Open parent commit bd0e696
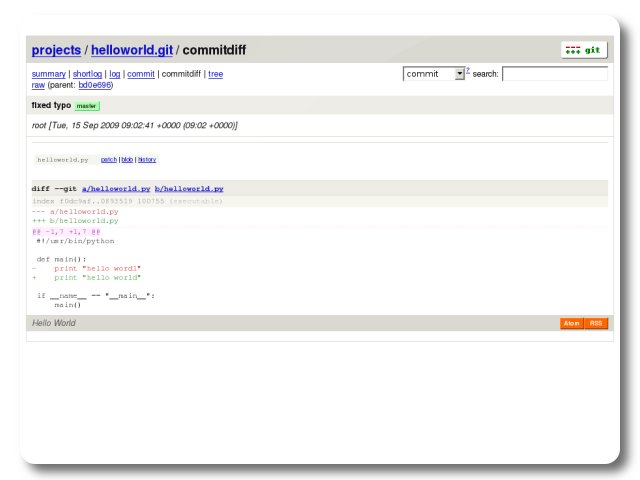 (95, 86)
